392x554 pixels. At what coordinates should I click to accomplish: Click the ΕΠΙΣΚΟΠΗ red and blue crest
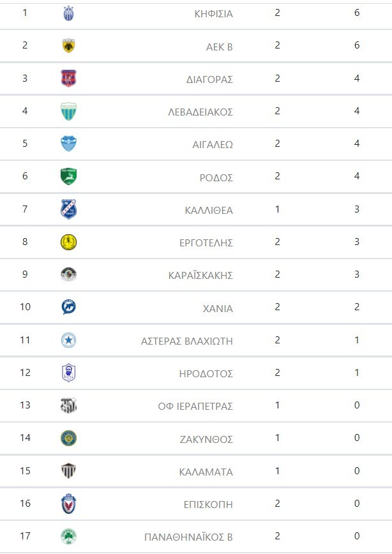pyautogui.click(x=68, y=504)
